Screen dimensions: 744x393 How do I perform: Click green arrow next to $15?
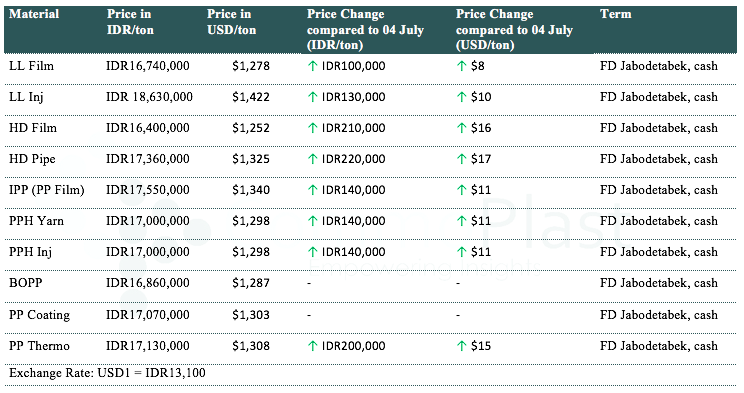tap(461, 346)
